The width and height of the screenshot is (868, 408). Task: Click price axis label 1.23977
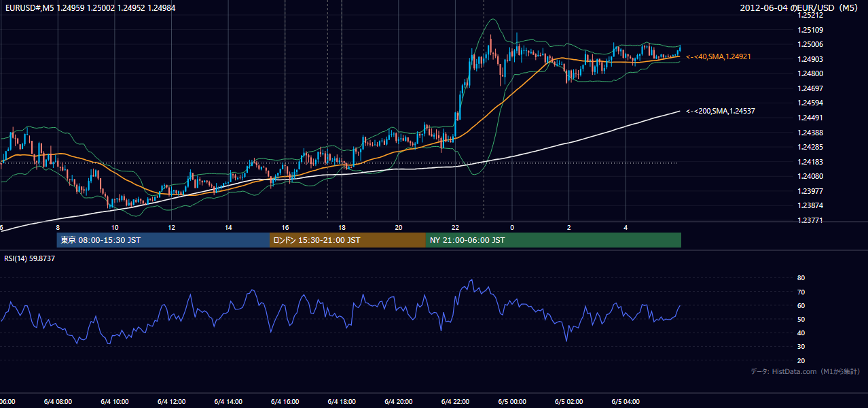(810, 191)
